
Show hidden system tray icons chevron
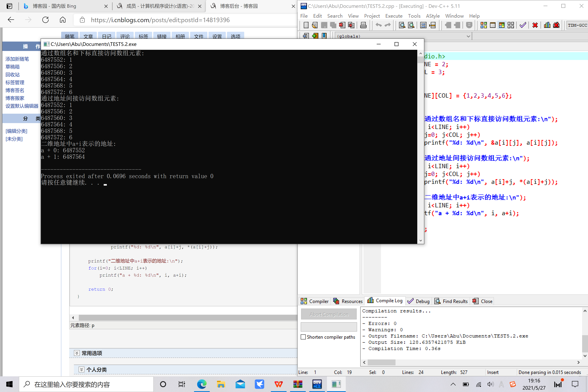pos(453,385)
